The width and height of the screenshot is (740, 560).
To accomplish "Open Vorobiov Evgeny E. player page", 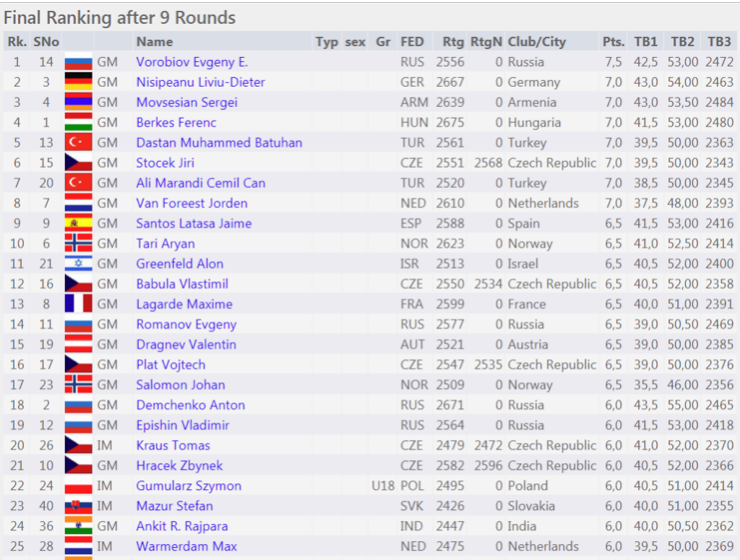I will click(x=192, y=62).
